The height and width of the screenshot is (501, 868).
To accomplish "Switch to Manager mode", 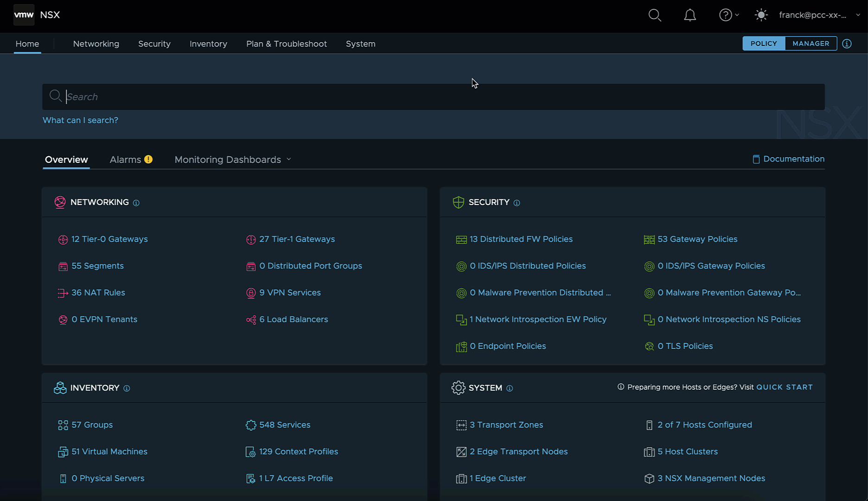I will click(811, 44).
